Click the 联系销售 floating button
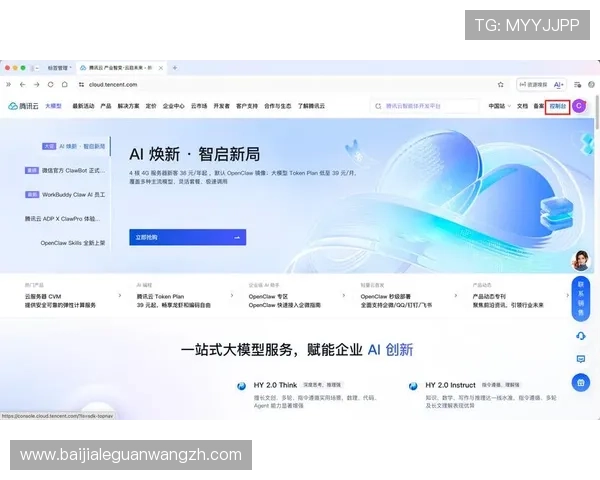 pyautogui.click(x=580, y=299)
